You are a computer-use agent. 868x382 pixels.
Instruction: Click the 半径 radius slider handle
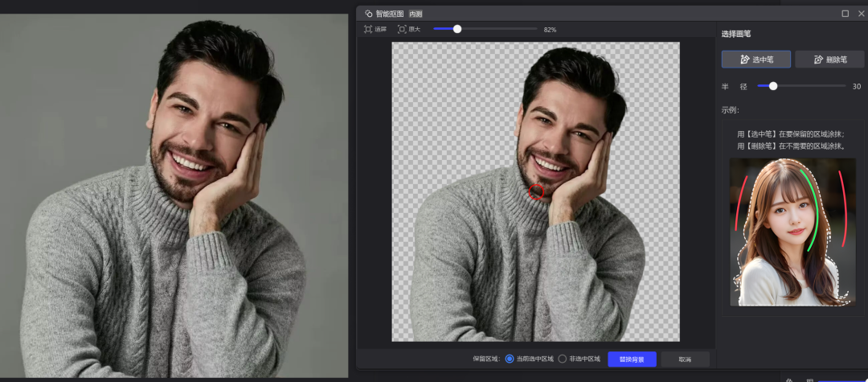click(773, 86)
